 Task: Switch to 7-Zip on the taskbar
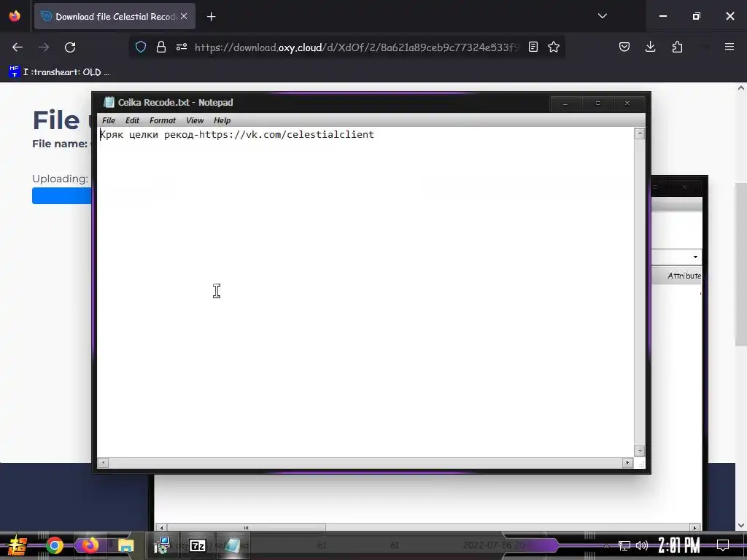197,545
